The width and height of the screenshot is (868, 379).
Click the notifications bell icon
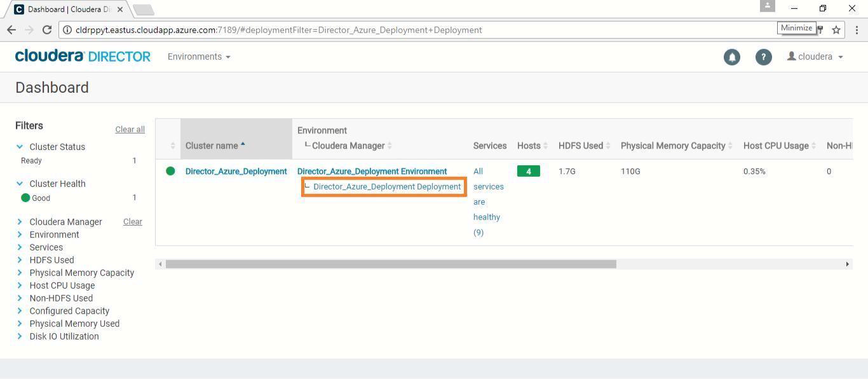[731, 57]
